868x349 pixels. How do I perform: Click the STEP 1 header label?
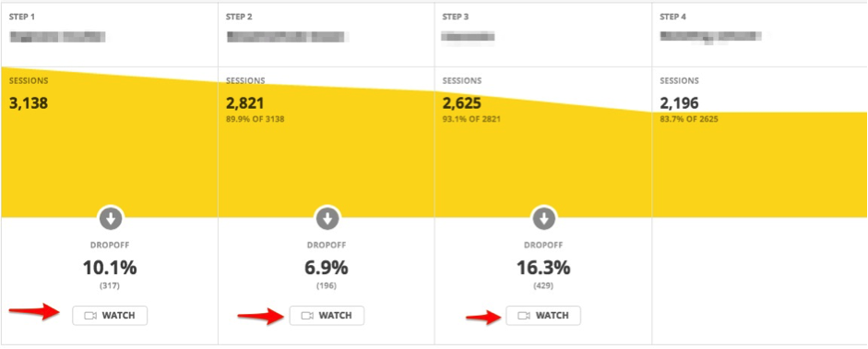(22, 18)
